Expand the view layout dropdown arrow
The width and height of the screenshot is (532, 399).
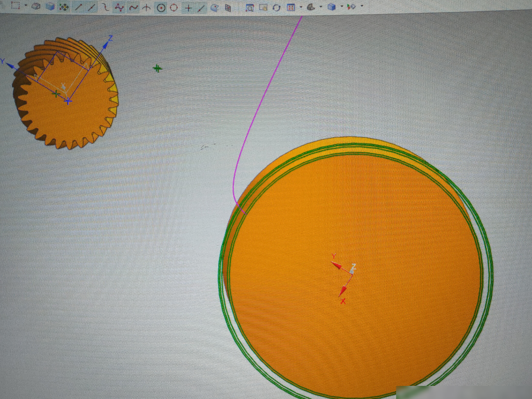point(300,7)
